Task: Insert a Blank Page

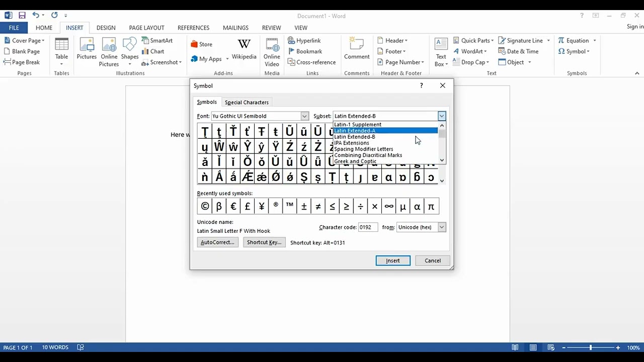Action: point(22,51)
